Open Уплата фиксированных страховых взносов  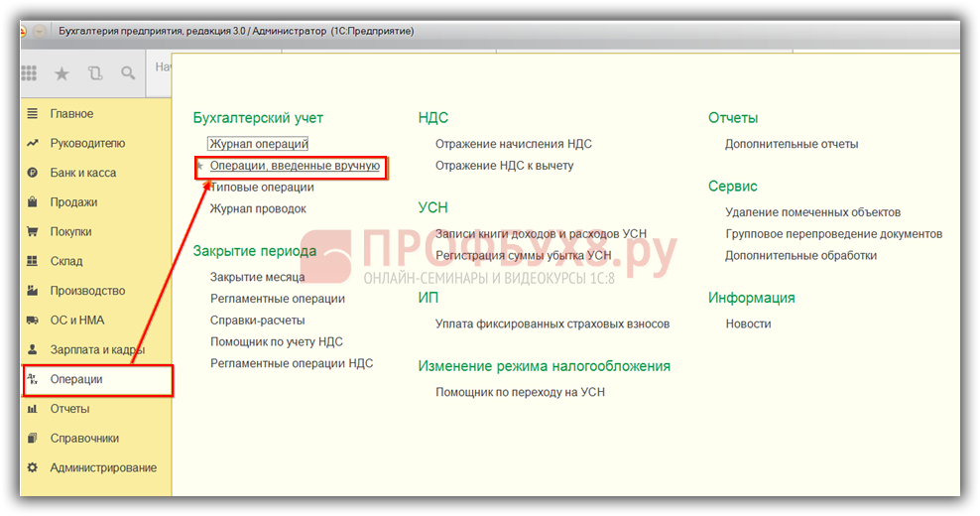[552, 323]
